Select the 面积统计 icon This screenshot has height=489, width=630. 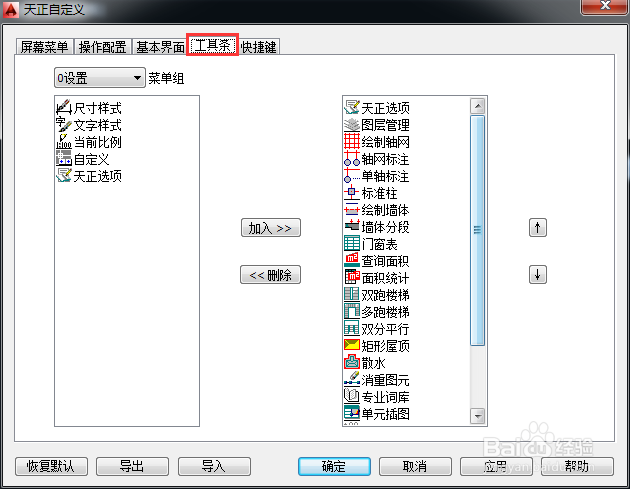[x=352, y=277]
